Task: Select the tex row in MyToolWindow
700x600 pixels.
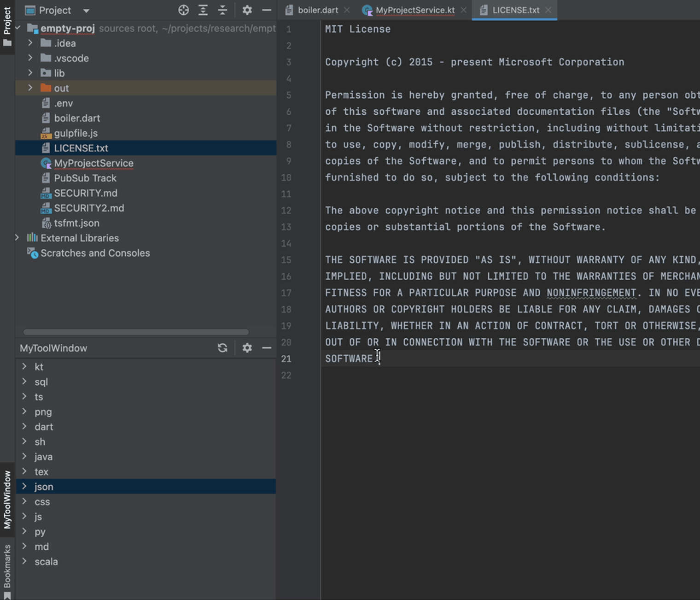Action: [146, 471]
